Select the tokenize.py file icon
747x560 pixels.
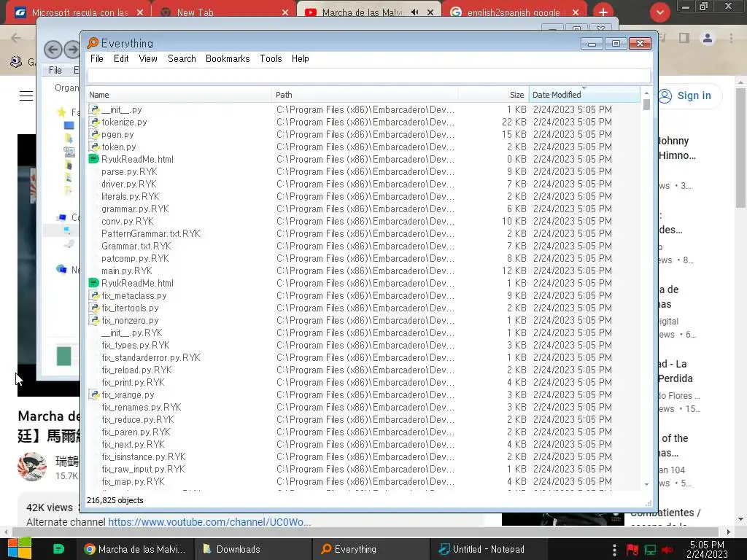pos(94,122)
